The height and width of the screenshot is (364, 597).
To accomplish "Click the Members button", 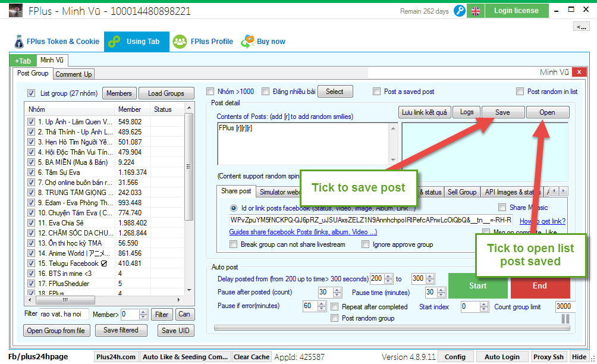I will click(x=119, y=93).
